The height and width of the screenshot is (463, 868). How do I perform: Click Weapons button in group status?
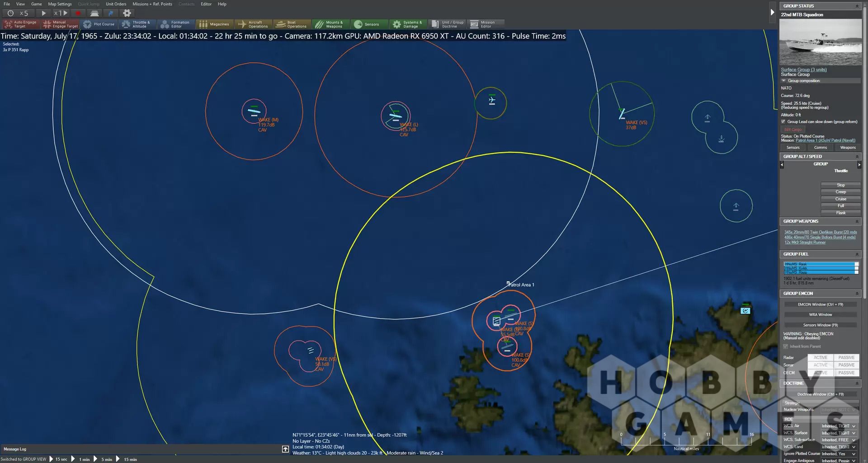(848, 148)
